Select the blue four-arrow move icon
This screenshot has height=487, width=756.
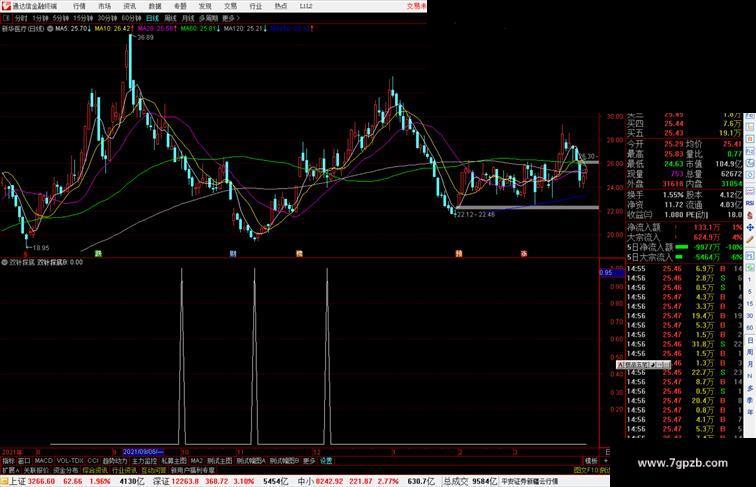750,227
